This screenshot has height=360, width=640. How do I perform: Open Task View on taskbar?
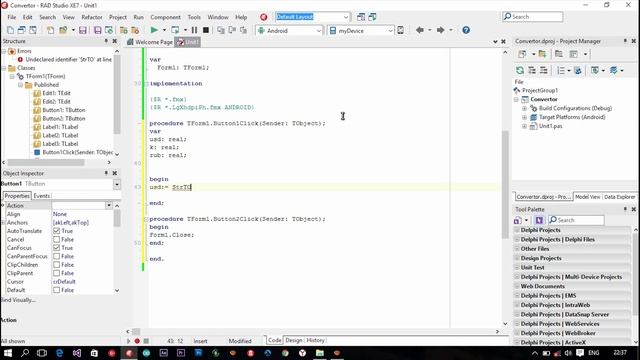42,353
